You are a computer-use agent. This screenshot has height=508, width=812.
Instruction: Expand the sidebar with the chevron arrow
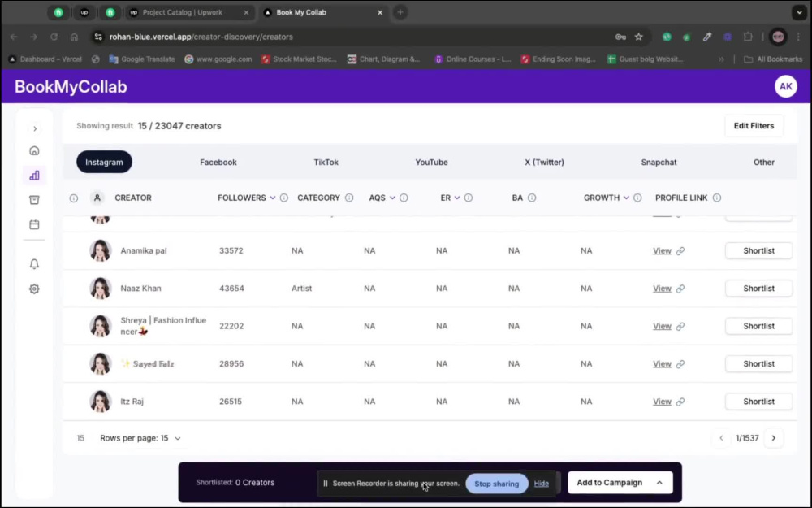pyautogui.click(x=35, y=128)
